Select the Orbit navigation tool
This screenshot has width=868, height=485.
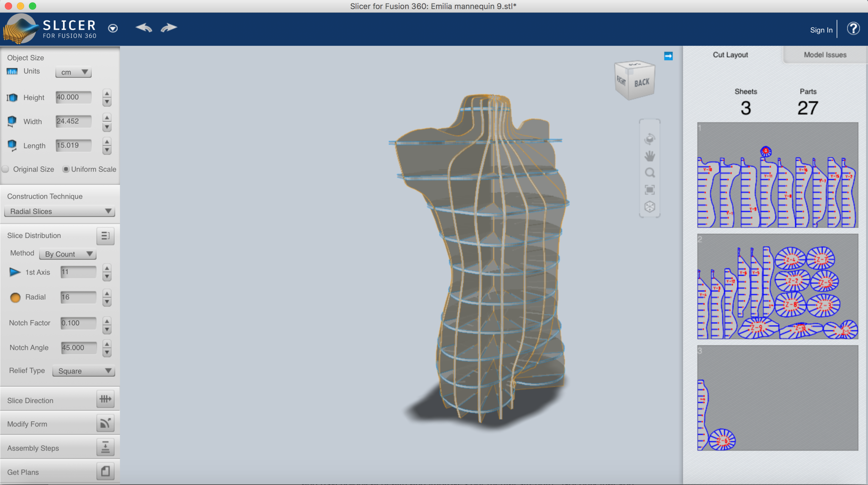pyautogui.click(x=650, y=139)
